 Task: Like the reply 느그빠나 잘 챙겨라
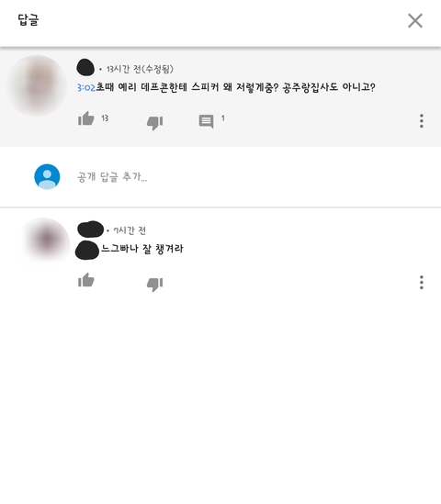point(85,280)
